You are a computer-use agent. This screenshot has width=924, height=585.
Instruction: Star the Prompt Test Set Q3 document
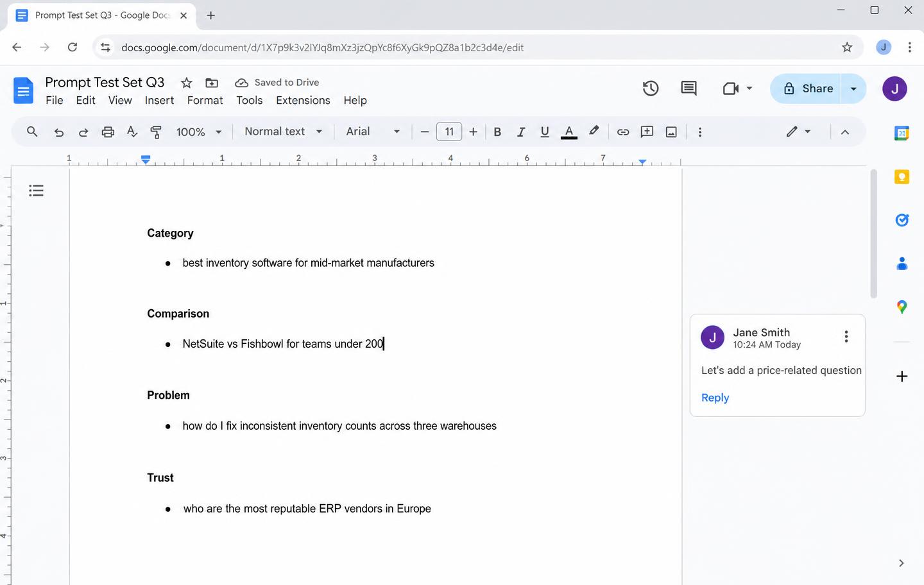(187, 83)
